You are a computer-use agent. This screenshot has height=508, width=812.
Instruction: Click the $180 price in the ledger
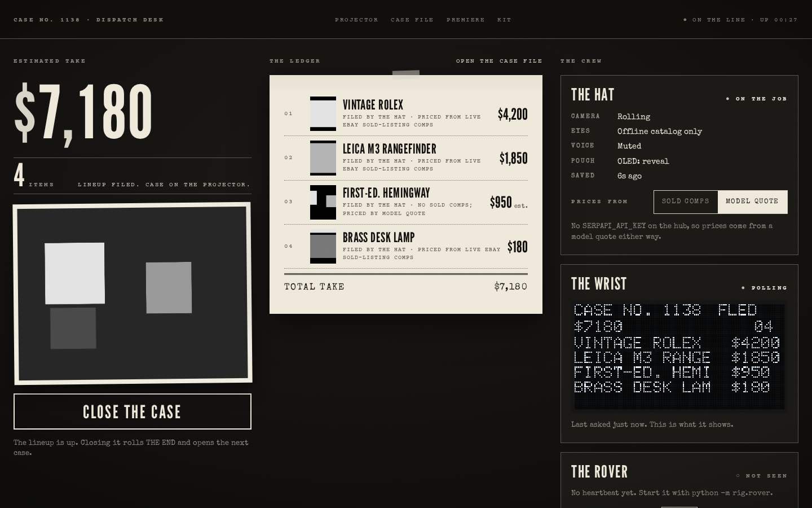(x=518, y=247)
